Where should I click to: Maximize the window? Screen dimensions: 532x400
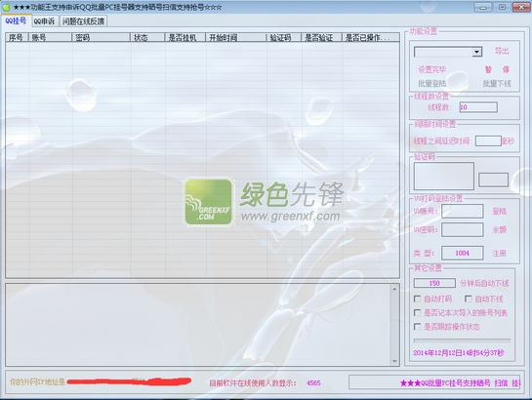502,7
